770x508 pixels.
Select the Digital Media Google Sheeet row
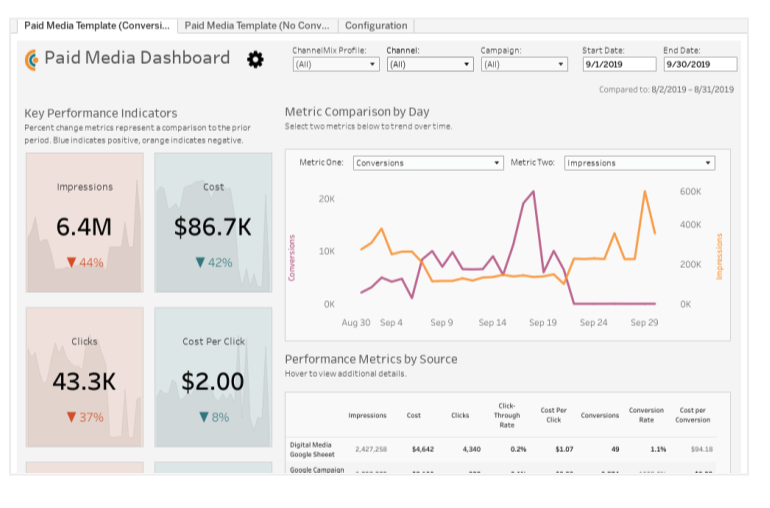(501, 450)
